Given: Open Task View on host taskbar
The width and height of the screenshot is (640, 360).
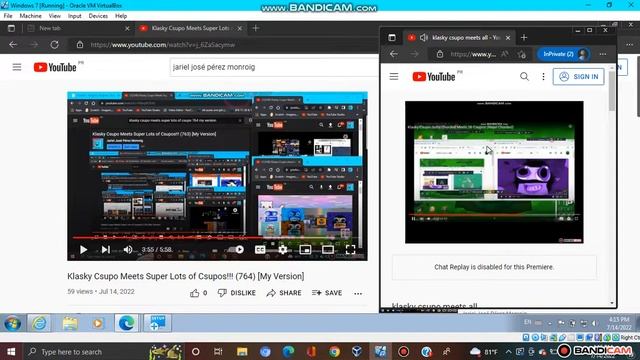Looking at the screenshot, I should coord(218,352).
